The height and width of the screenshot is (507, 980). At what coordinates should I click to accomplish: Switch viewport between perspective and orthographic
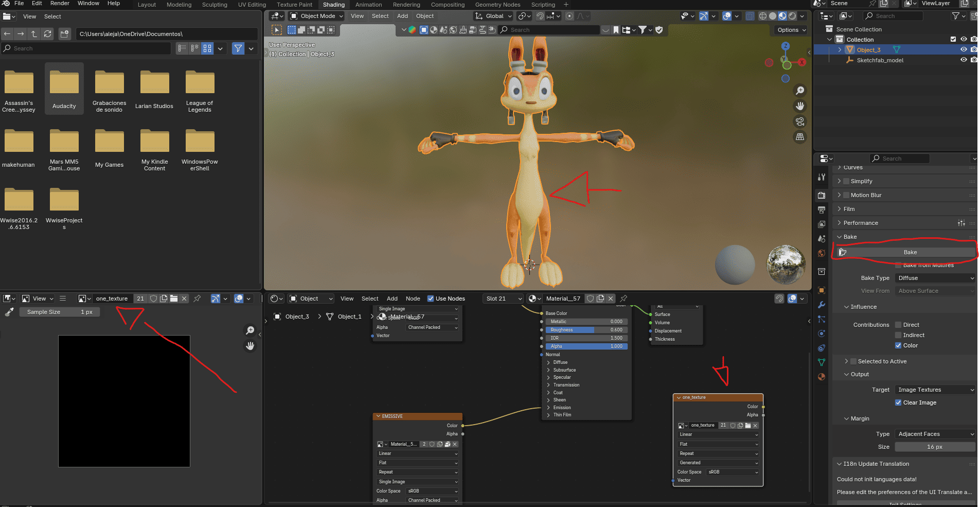click(x=800, y=137)
